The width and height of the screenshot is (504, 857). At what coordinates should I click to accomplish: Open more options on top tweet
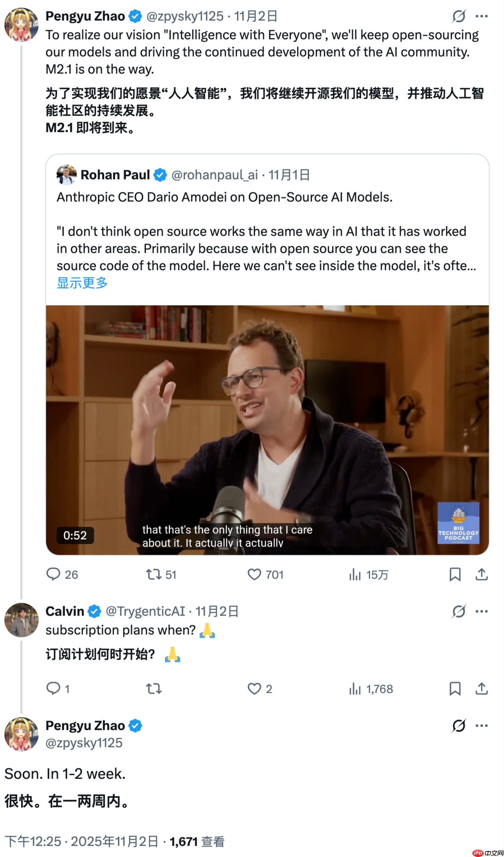pyautogui.click(x=482, y=16)
